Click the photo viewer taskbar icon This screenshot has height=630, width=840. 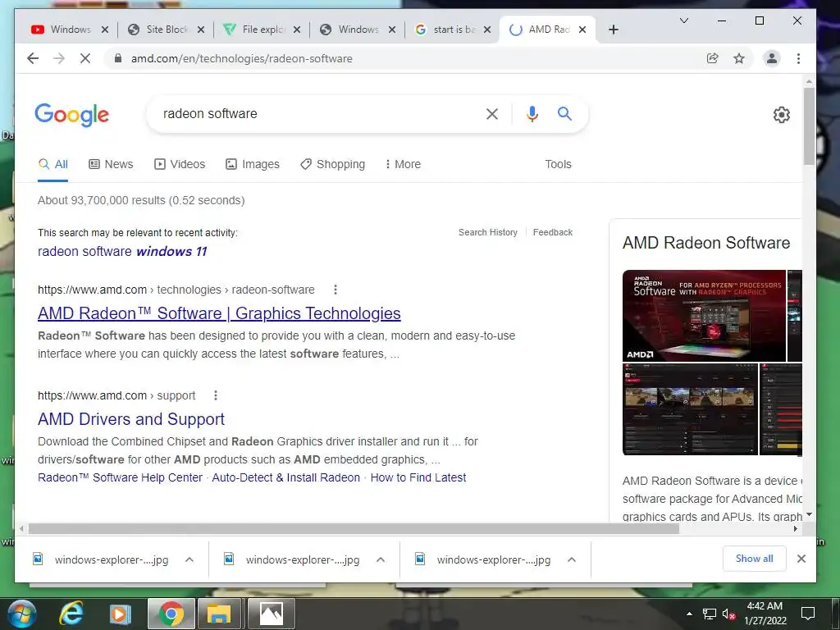pos(271,614)
